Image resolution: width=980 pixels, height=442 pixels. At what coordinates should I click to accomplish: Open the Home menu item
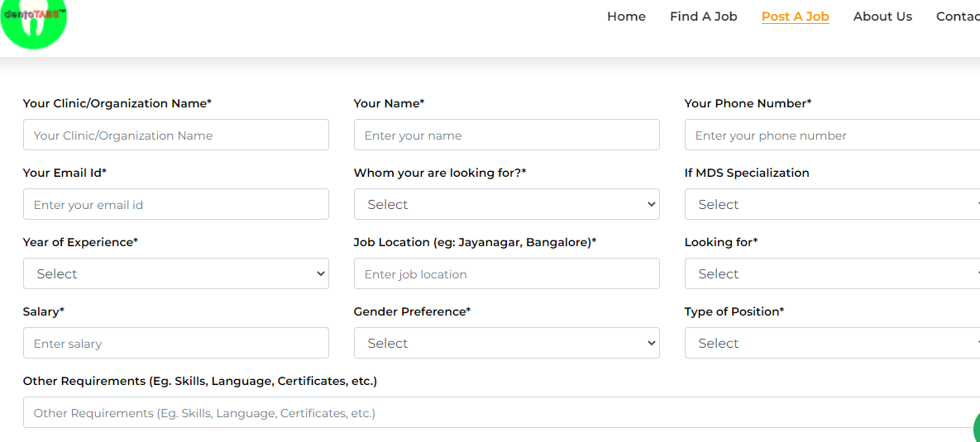pos(626,17)
